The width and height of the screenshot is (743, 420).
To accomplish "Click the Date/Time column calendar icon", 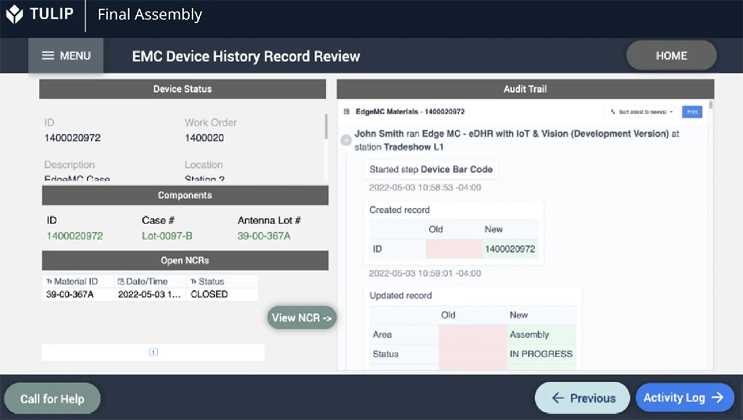I will coord(121,281).
